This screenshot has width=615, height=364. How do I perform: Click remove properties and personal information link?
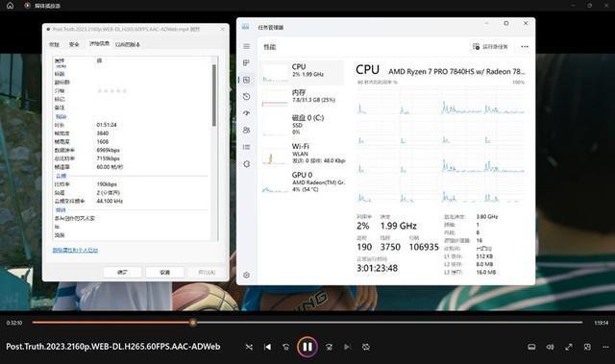pyautogui.click(x=75, y=250)
